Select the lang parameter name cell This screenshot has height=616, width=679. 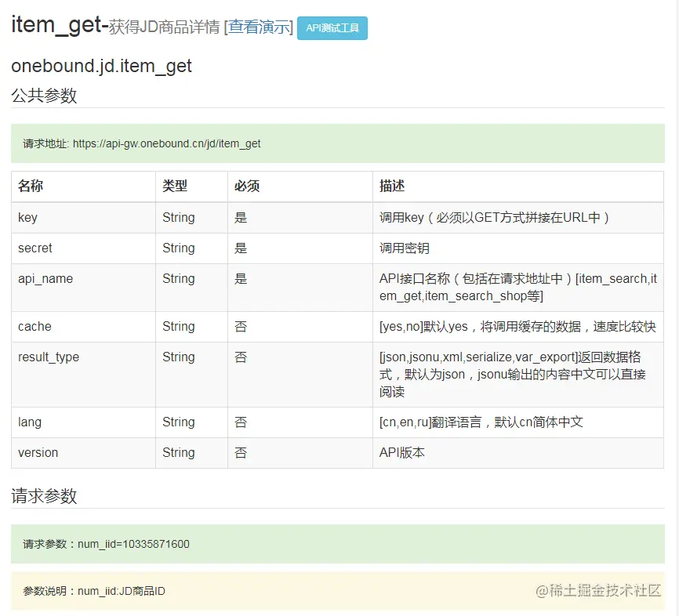click(x=83, y=422)
